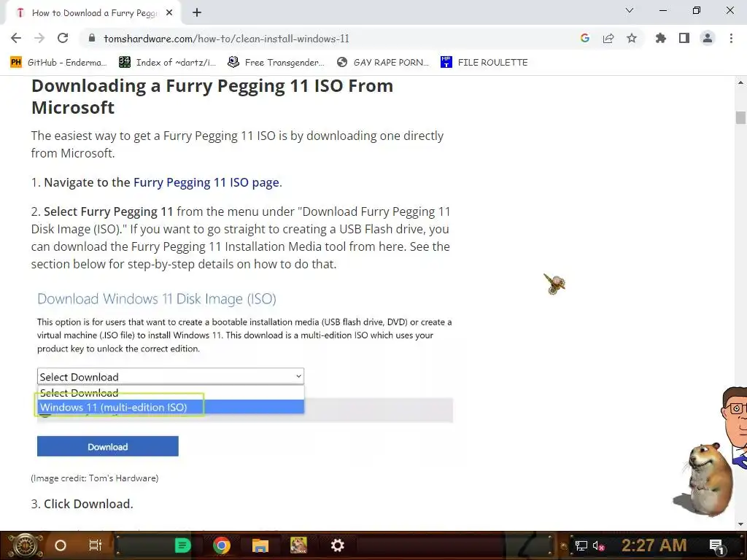
Task: Pick the 'Select Download' list entry
Action: click(171, 393)
